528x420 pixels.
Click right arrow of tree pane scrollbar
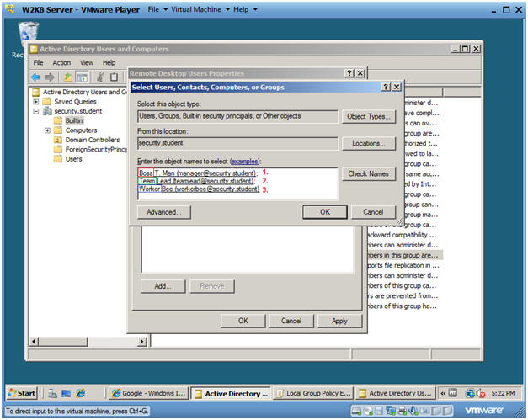click(142, 342)
